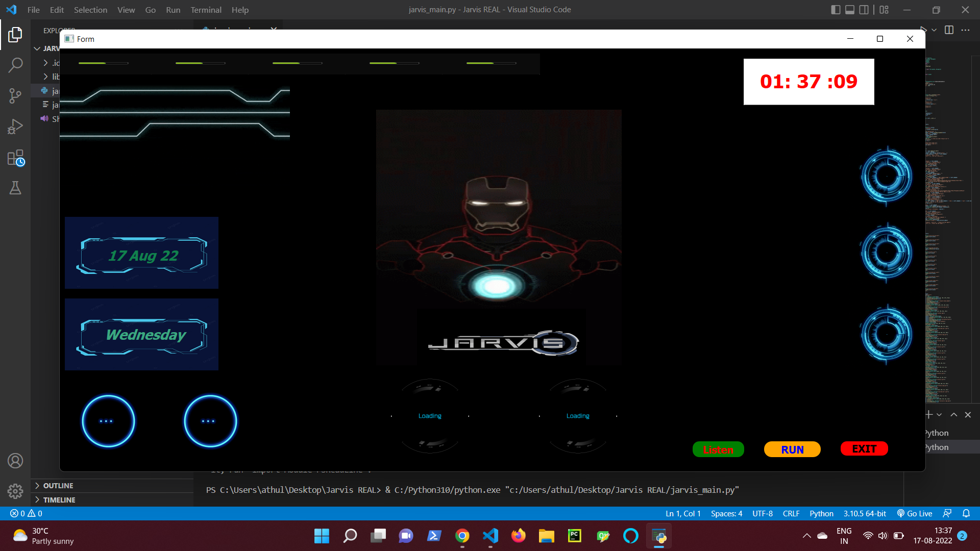Open Customize Layout icon
The image size is (980, 551).
pos(884,10)
